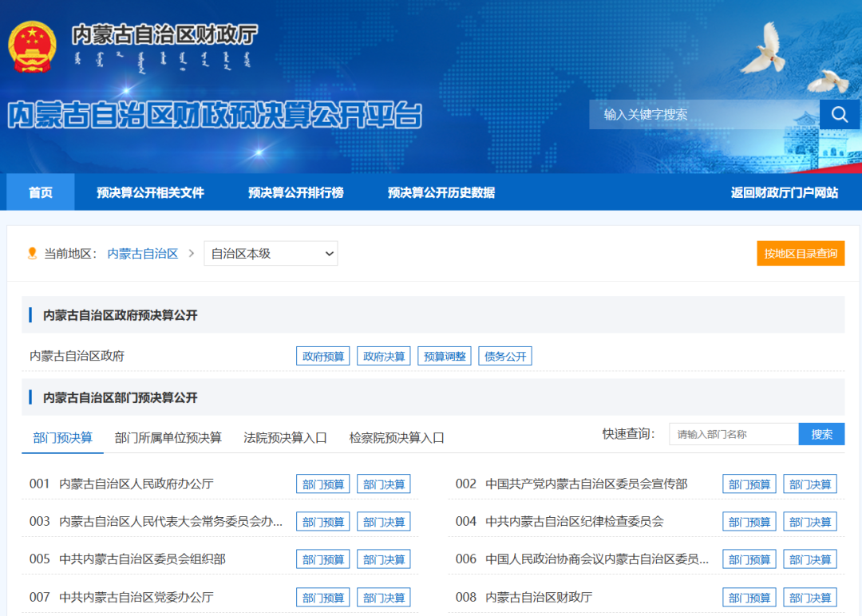This screenshot has height=616, width=862.
Task: Open 部门决算 for 008 财政厅
Action: (x=810, y=598)
